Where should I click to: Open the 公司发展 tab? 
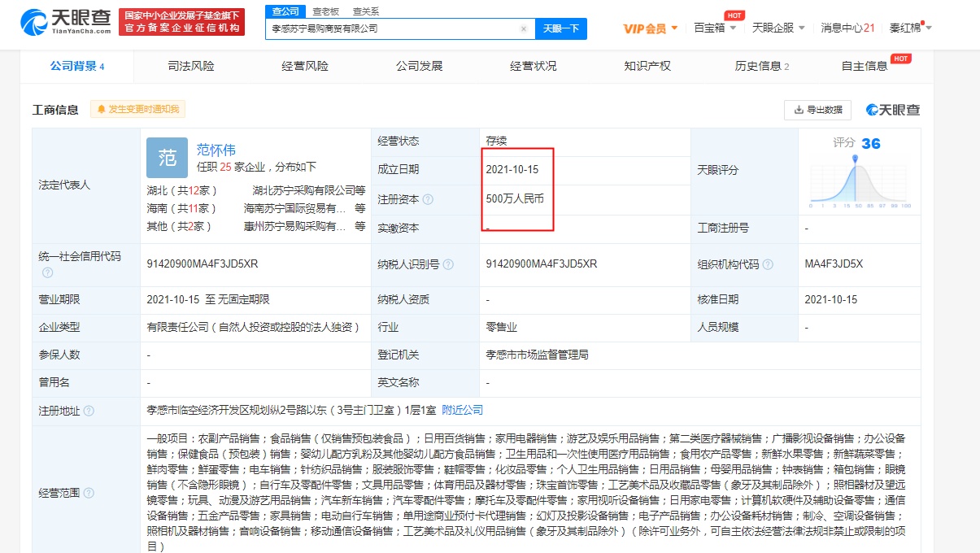coord(419,66)
